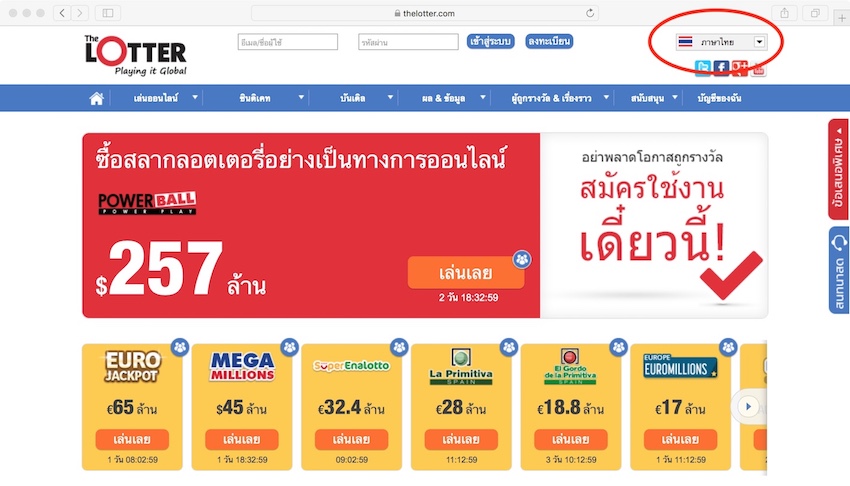This screenshot has height=486, width=850.
Task: Advance the lottery carousel with the arrow
Action: click(748, 406)
